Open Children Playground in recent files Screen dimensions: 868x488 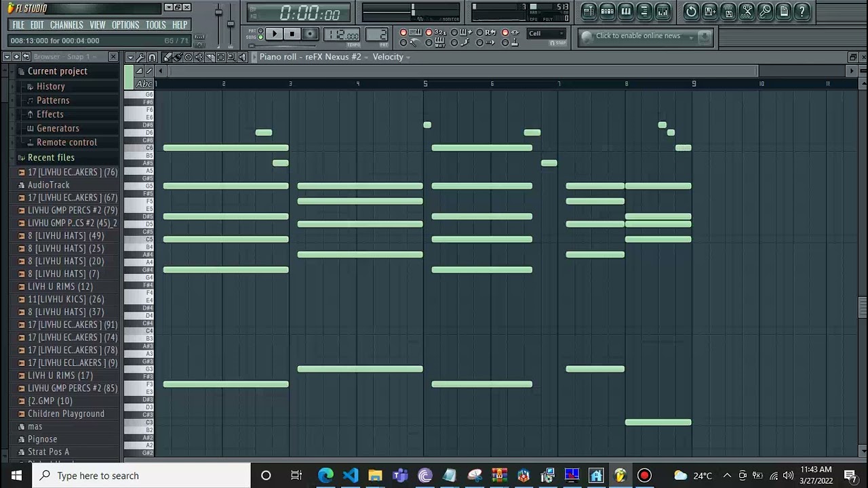(66, 414)
